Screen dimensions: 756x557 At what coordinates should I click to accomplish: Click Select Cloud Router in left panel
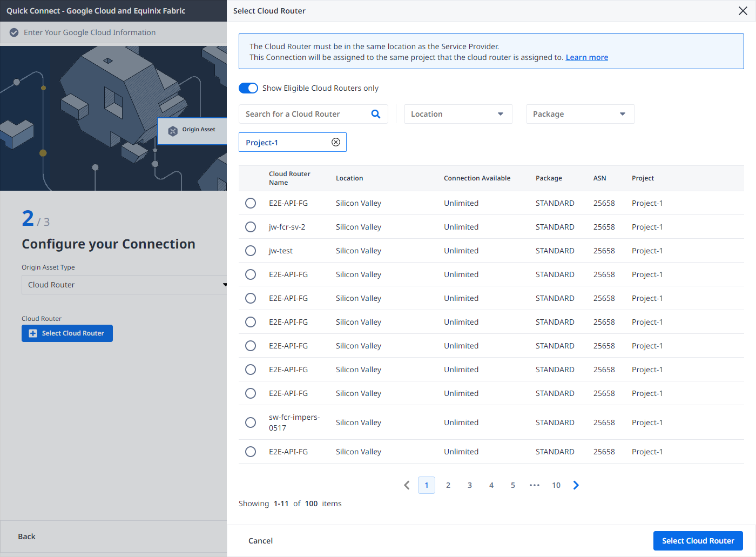[x=67, y=333]
